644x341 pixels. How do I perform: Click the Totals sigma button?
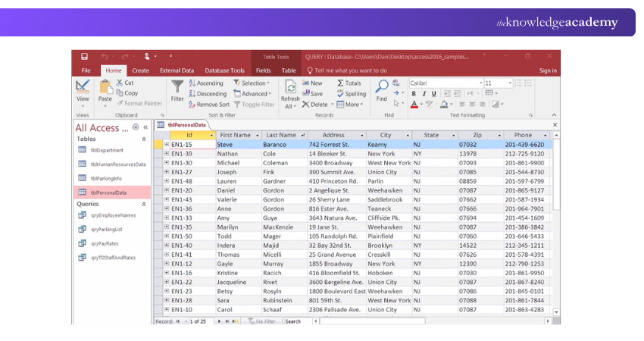point(349,83)
